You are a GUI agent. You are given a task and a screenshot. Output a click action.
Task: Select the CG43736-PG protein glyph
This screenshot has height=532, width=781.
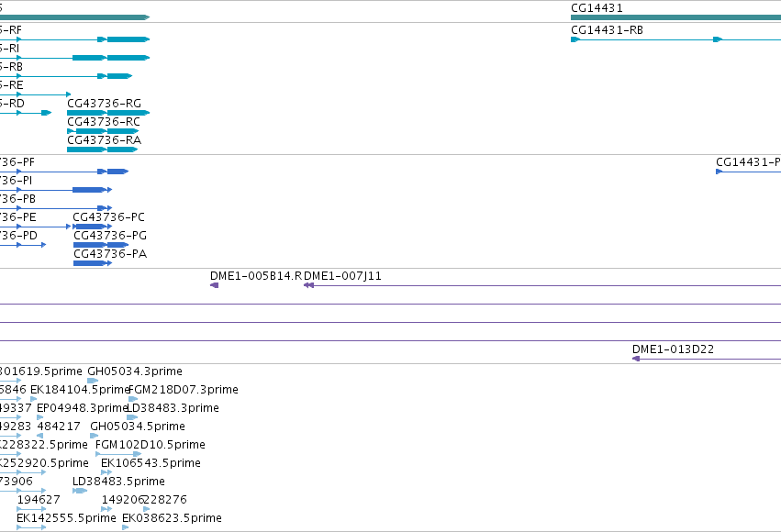coord(101,245)
